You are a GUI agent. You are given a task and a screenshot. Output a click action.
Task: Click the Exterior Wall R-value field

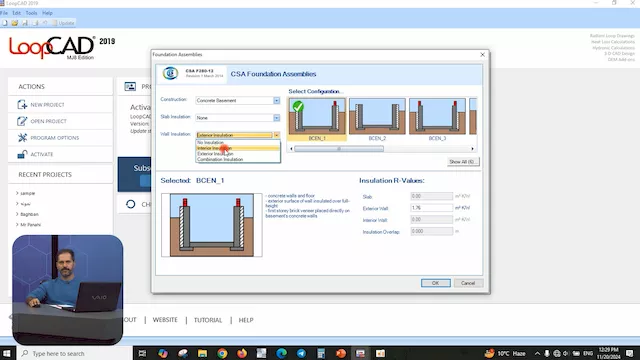coord(431,208)
